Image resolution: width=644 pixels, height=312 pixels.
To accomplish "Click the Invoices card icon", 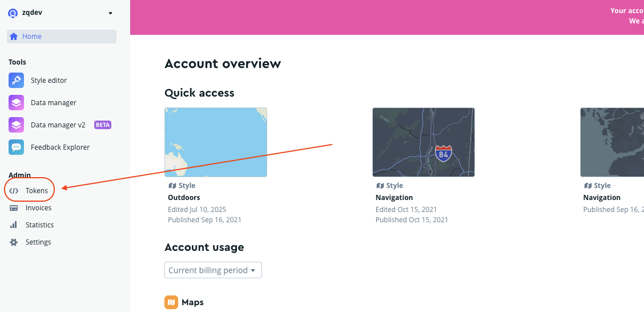I will [14, 209].
